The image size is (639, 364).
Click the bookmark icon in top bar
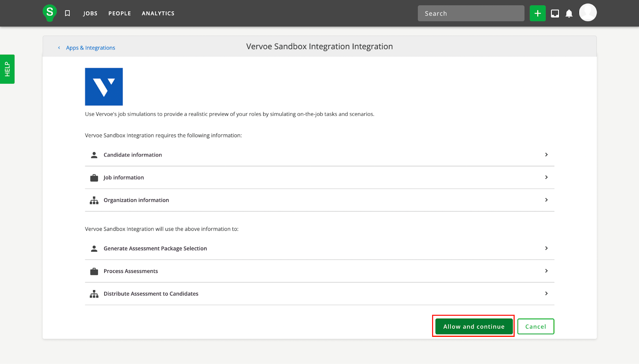pos(67,13)
